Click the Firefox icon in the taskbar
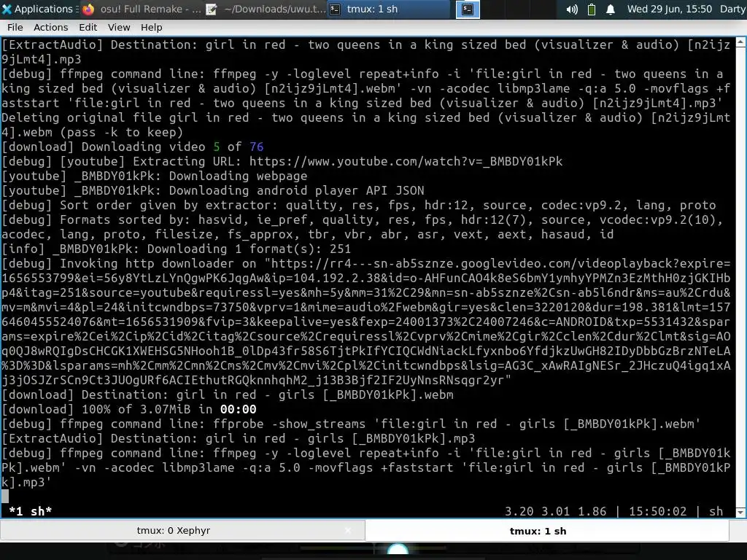 click(x=88, y=9)
